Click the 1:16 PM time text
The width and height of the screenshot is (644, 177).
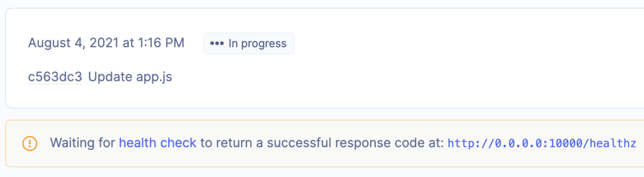tap(161, 43)
